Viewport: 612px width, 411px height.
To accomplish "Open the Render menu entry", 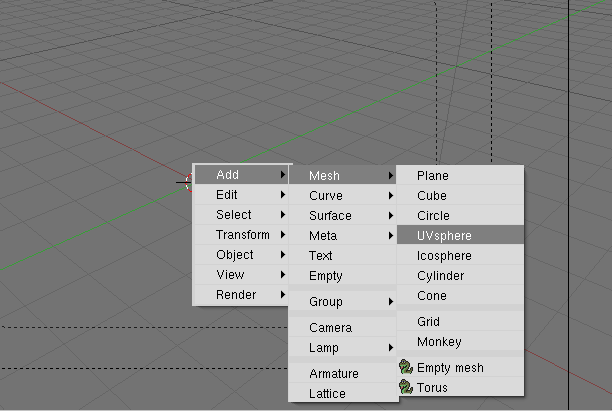I will pos(241,295).
